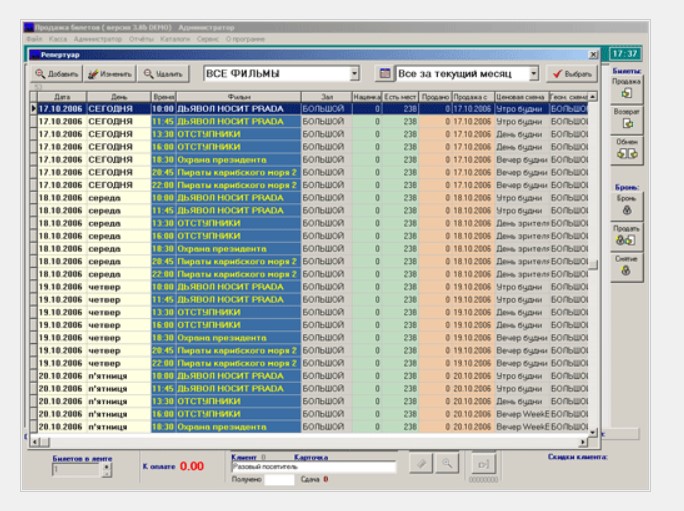Click the Продано column header

coord(435,96)
